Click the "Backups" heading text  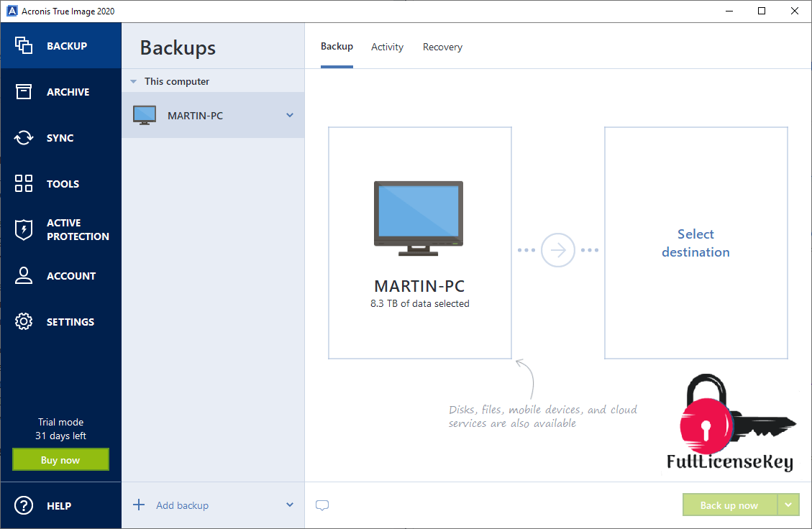point(178,47)
